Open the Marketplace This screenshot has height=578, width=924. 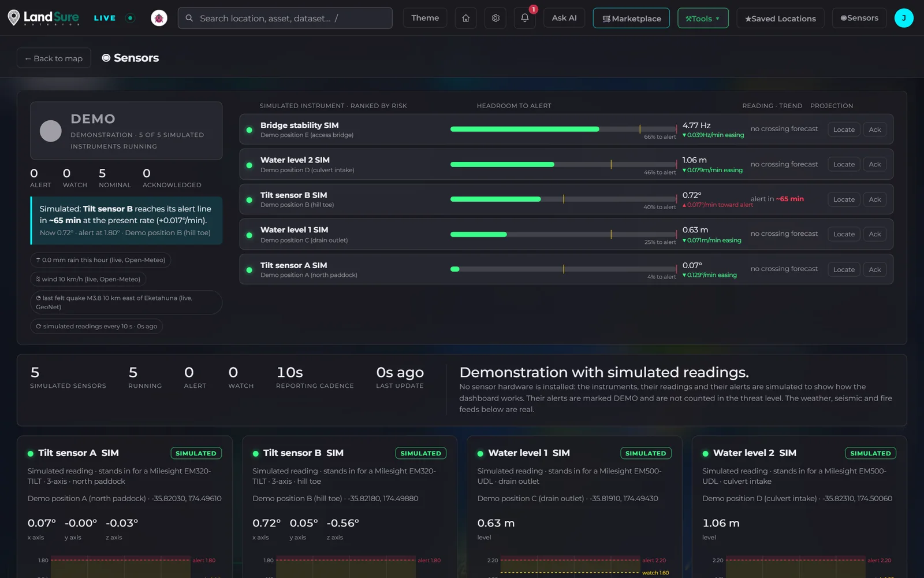pyautogui.click(x=631, y=18)
